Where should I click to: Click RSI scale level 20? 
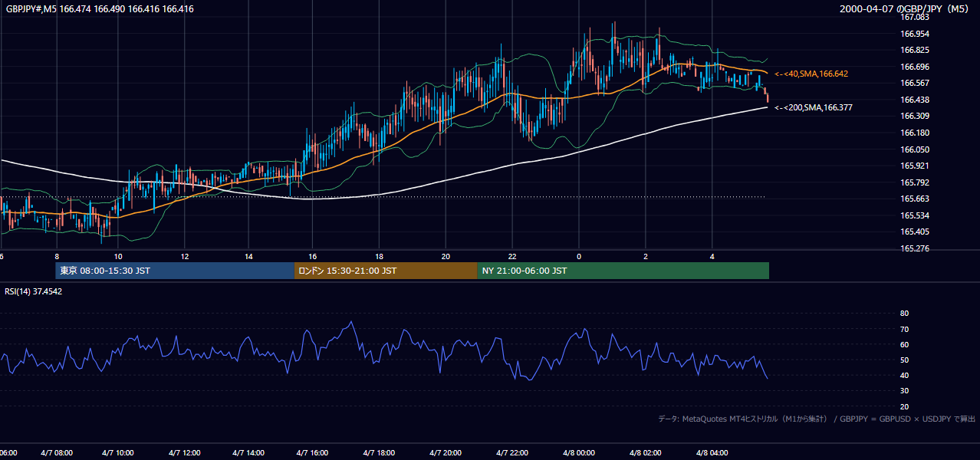(x=904, y=406)
